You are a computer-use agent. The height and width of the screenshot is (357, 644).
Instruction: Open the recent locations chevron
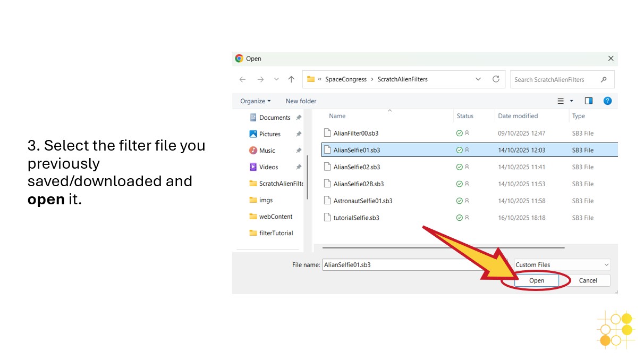[x=276, y=79]
